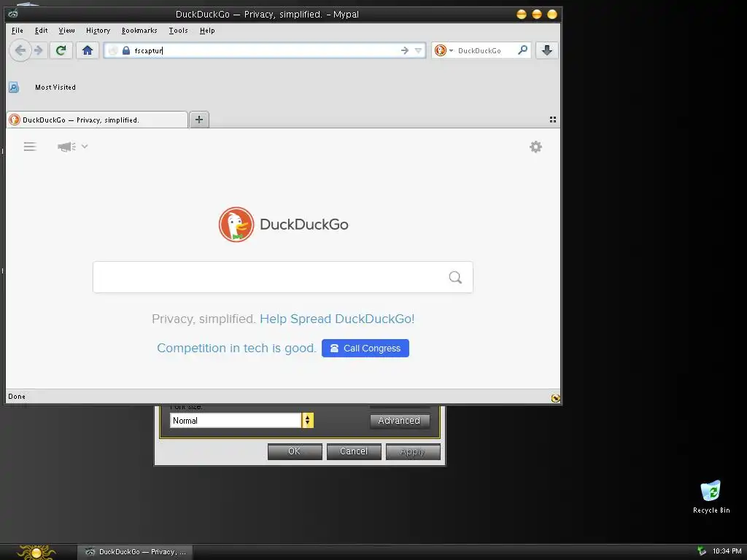
Task: Open the search engine selector DuckDuckGo icon
Action: click(x=441, y=50)
